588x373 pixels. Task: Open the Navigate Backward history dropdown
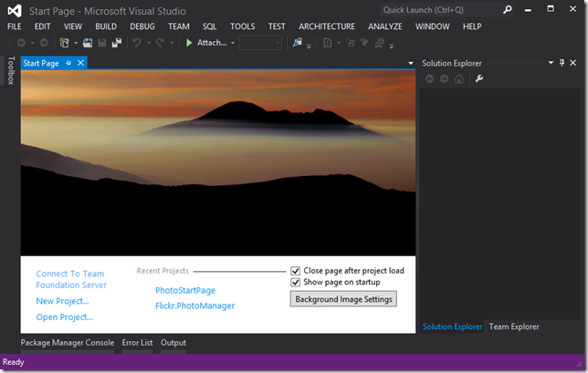(x=32, y=43)
